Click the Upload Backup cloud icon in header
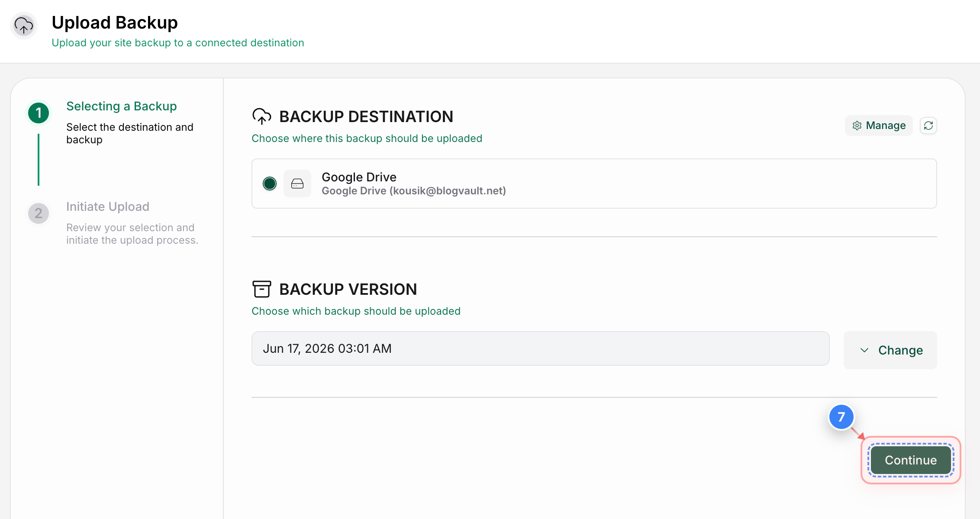980x519 pixels. (24, 26)
